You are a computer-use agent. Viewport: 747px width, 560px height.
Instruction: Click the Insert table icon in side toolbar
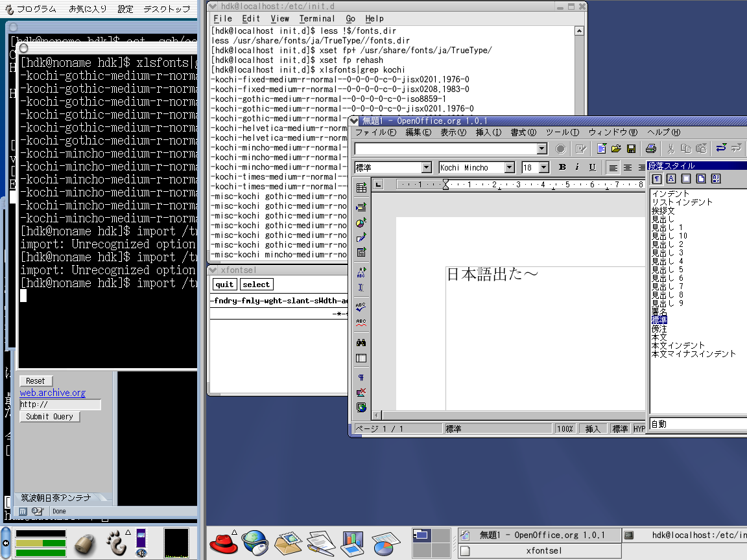tap(361, 187)
